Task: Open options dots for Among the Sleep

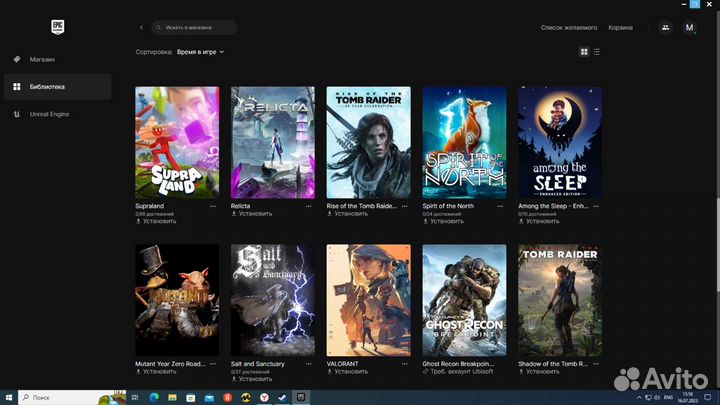Action: (596, 206)
